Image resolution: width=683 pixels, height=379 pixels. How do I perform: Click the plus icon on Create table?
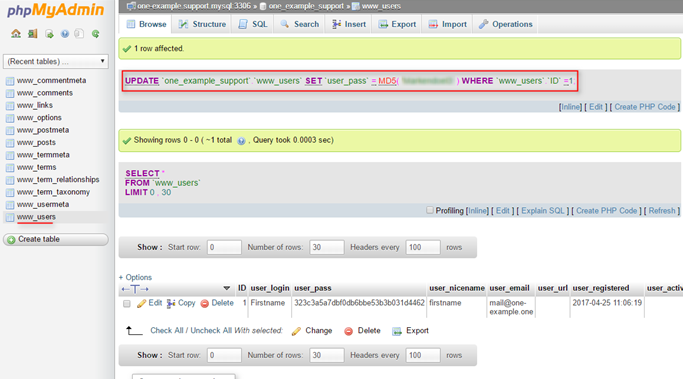point(11,240)
